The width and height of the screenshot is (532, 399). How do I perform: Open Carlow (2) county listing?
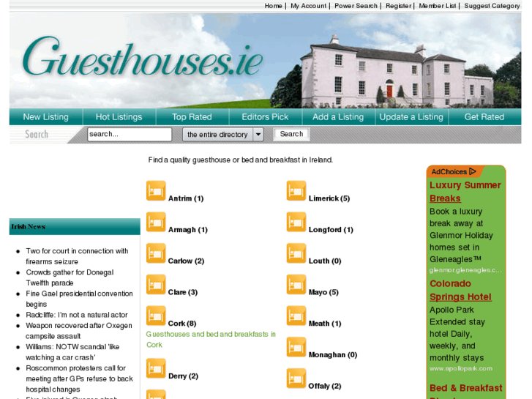click(x=187, y=261)
